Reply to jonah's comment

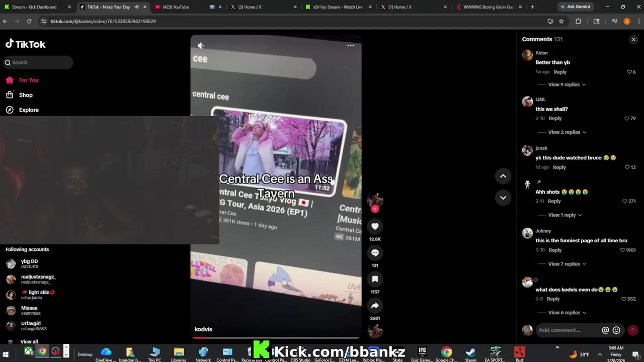pyautogui.click(x=559, y=167)
